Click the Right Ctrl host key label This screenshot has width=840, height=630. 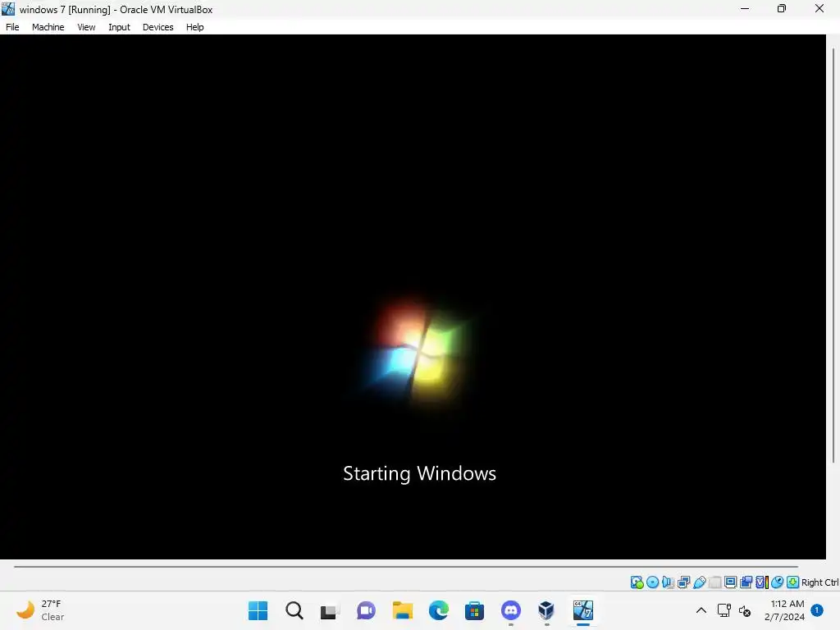pos(820,582)
